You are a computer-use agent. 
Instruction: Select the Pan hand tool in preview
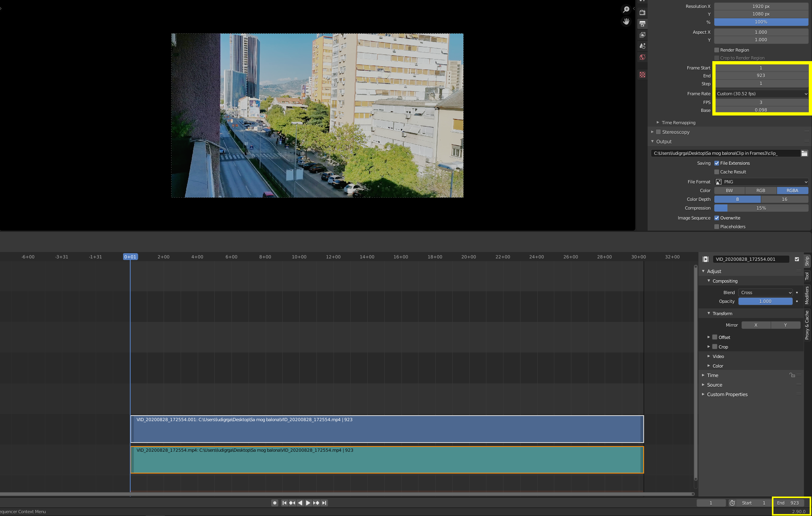tap(626, 21)
